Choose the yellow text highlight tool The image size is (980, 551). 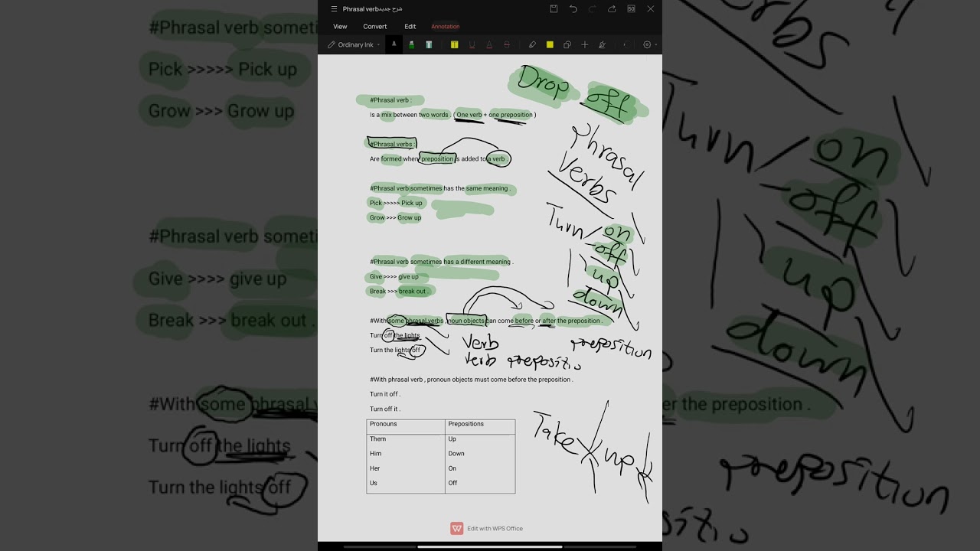tap(454, 44)
